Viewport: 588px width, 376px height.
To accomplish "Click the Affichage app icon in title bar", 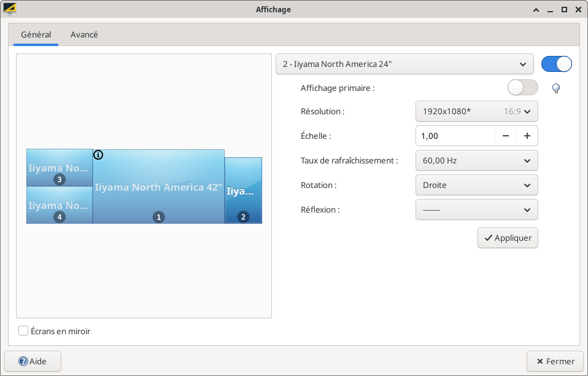I will [10, 9].
